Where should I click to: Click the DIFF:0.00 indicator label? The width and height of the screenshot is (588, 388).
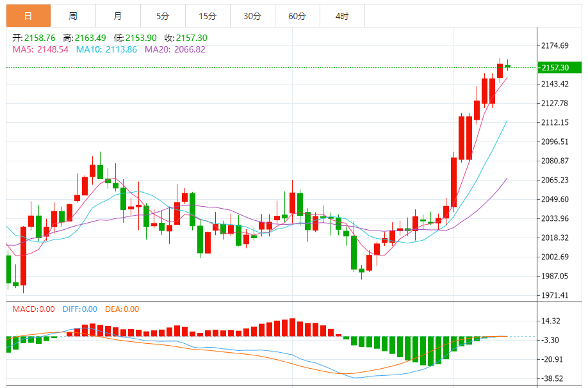click(80, 309)
